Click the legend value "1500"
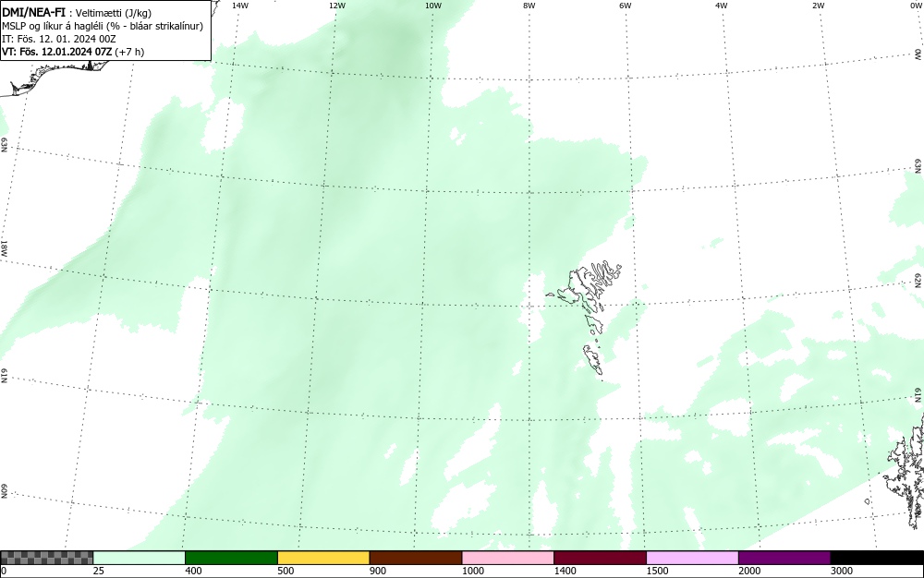Viewport: 924px width, 578px height. (x=657, y=571)
